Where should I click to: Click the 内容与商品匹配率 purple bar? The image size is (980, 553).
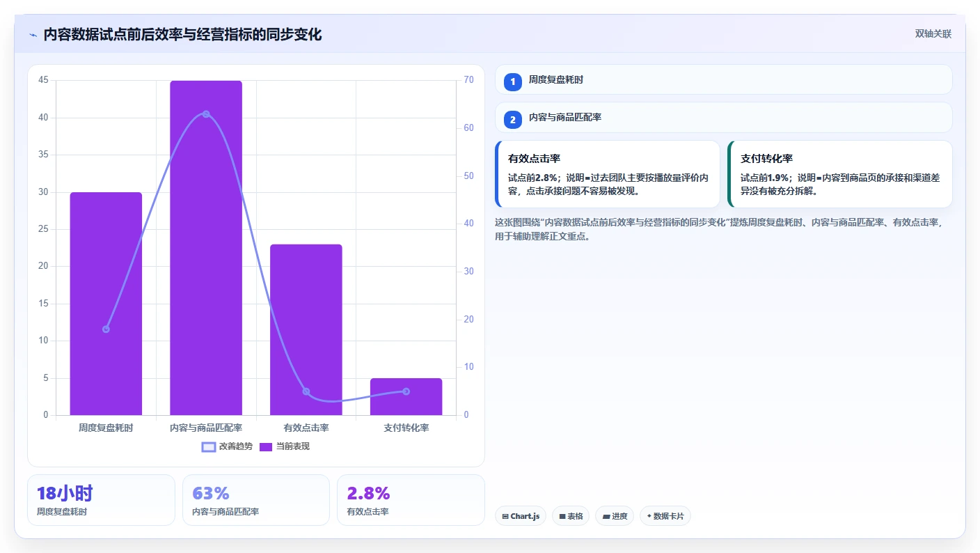point(206,248)
